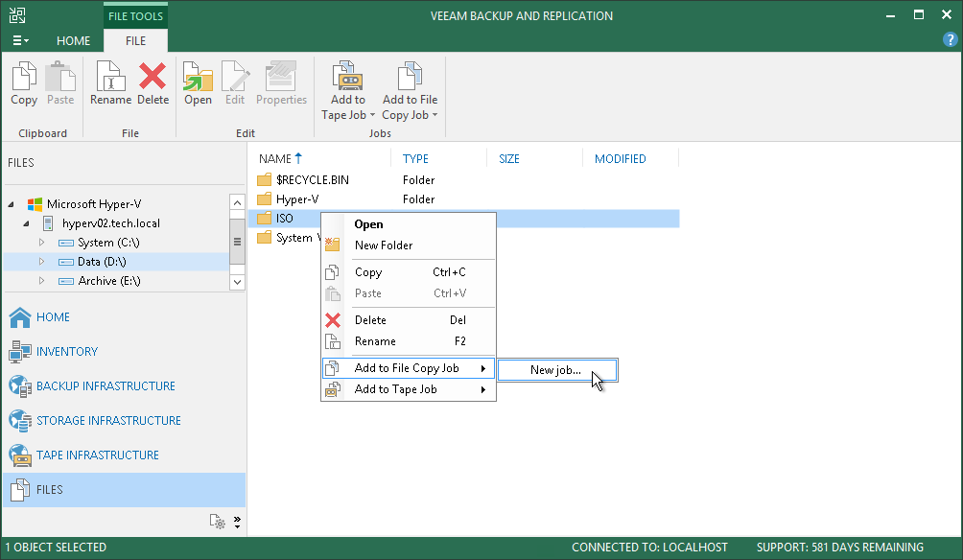Collapse the Microsoft Hyper-V tree node
This screenshot has width=963, height=560.
pos(12,204)
